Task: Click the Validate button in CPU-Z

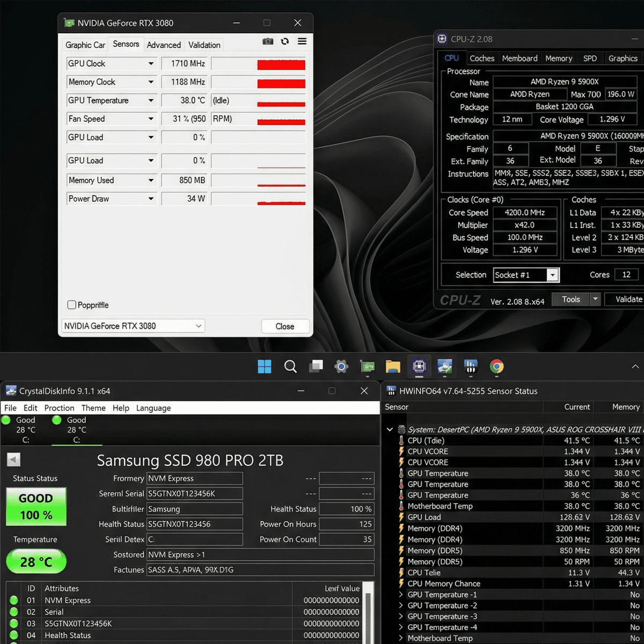Action: pos(625,299)
